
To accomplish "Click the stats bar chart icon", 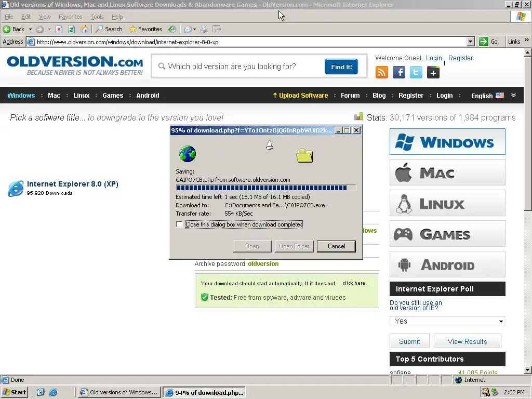I will click(358, 117).
